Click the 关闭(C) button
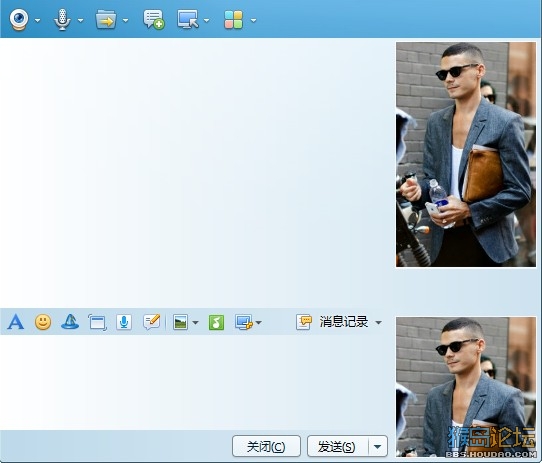Screen dimensions: 542x463 266,446
